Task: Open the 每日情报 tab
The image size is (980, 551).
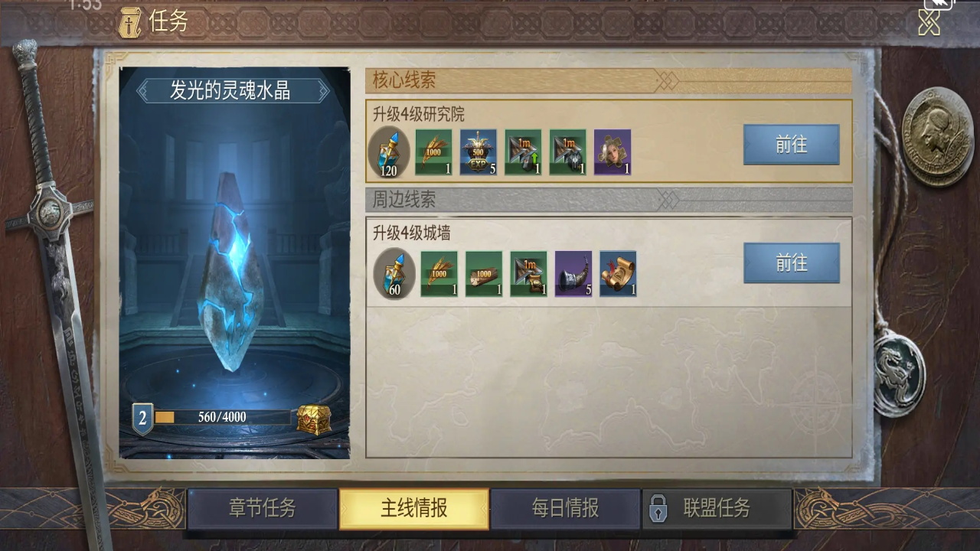Action: click(x=565, y=509)
